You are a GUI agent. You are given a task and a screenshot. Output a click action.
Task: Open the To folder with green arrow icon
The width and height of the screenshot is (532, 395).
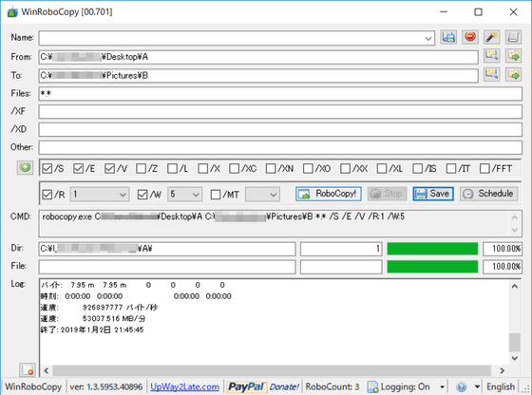[x=513, y=74]
